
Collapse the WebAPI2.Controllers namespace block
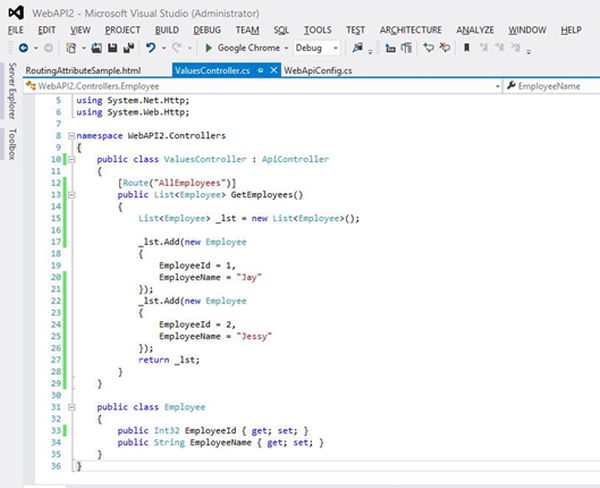[x=70, y=134]
